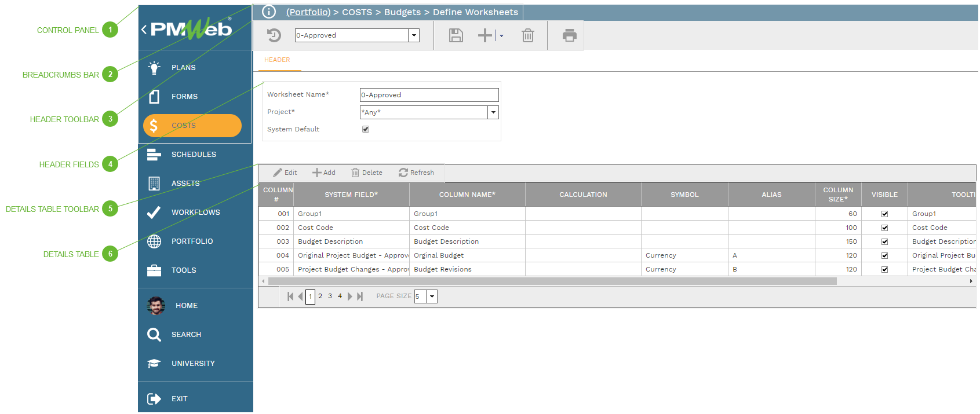Open the 0-Approved worksheet selector dropdown

(x=414, y=35)
